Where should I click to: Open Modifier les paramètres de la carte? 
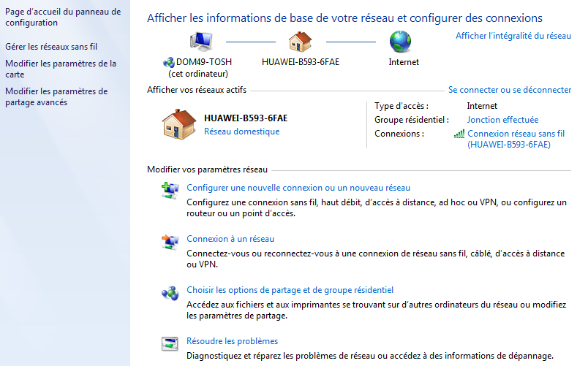[x=61, y=69]
